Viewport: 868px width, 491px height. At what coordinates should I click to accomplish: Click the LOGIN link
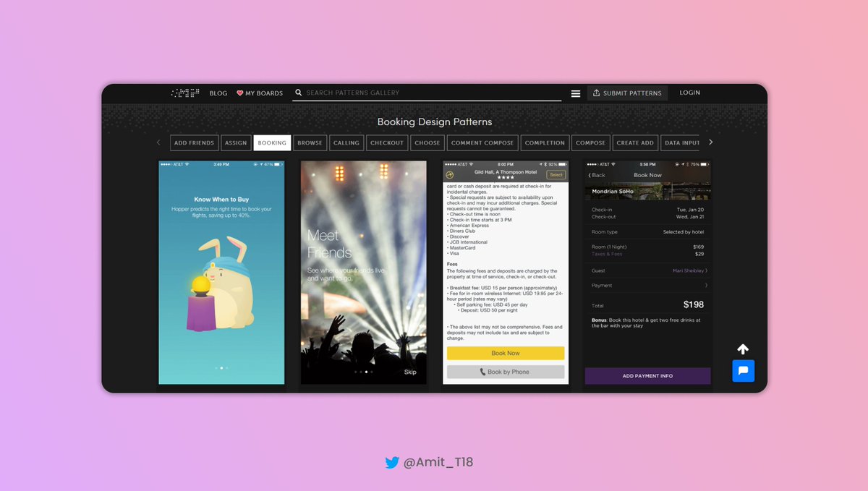pos(690,93)
